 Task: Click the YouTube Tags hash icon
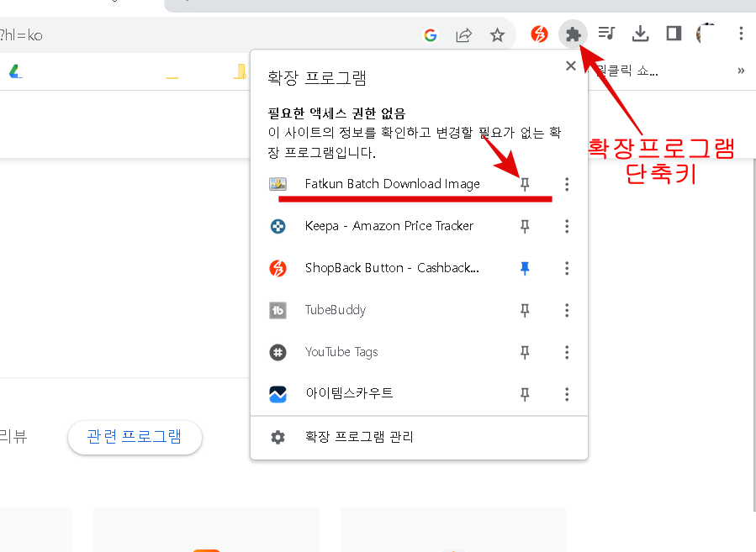click(278, 352)
